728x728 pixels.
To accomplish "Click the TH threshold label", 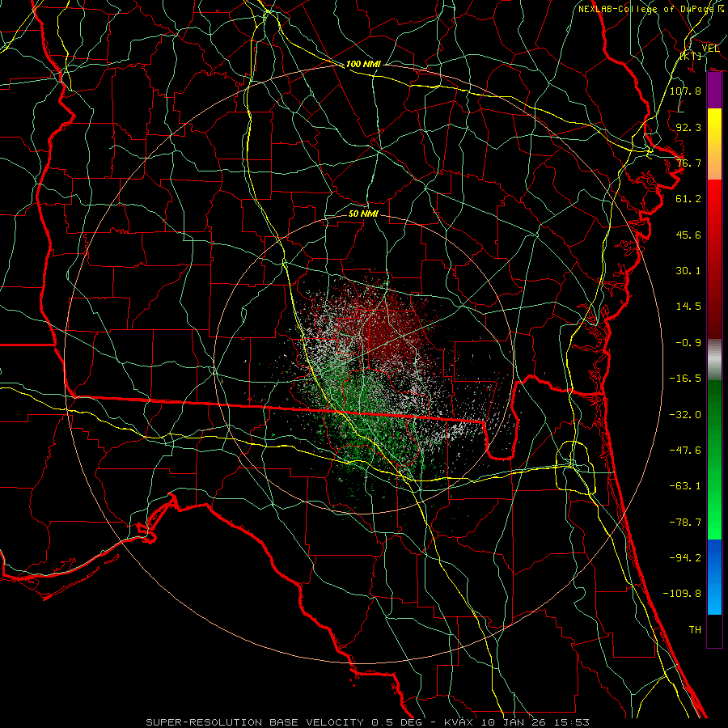I will pos(695,630).
